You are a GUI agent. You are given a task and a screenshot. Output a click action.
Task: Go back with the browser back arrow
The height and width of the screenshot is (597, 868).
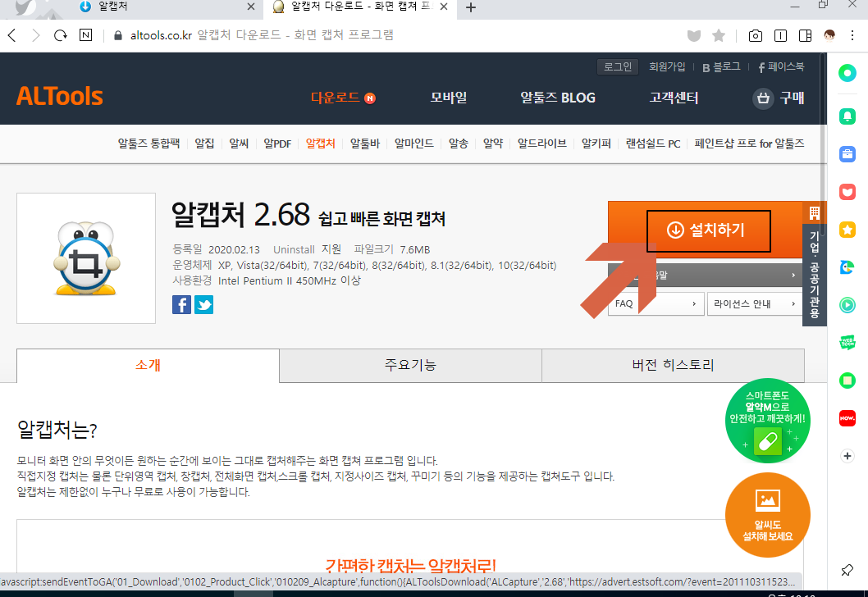(x=12, y=36)
